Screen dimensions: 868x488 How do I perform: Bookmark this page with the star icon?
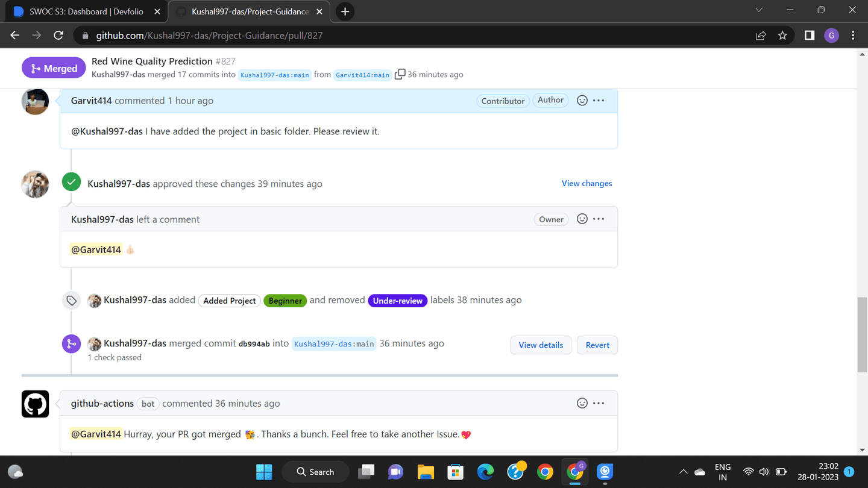[x=782, y=36]
